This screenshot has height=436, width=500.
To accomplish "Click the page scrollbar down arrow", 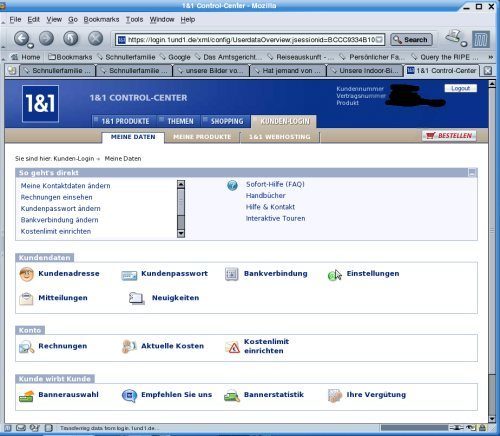I will click(492, 419).
